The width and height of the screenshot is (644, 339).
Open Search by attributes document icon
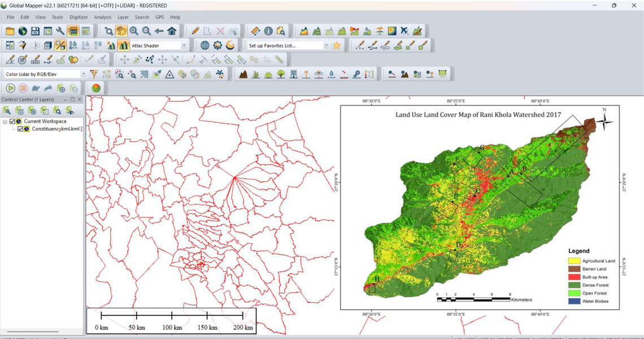(x=281, y=31)
